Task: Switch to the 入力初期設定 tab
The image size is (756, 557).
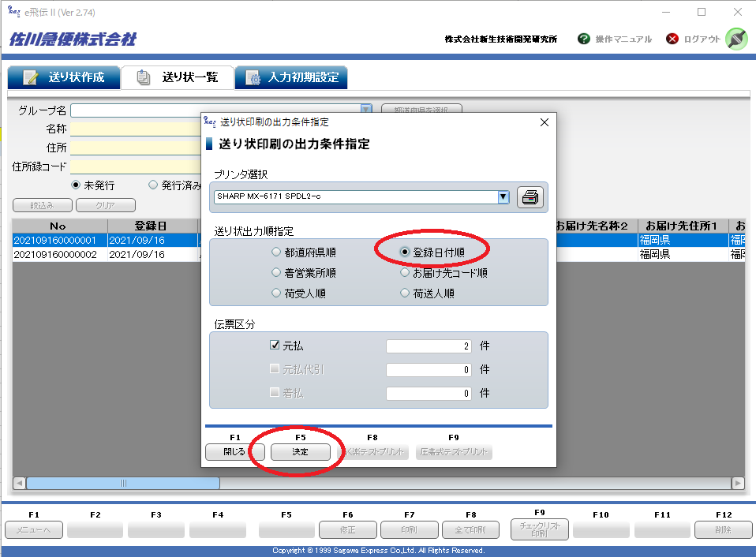Action: click(x=291, y=77)
